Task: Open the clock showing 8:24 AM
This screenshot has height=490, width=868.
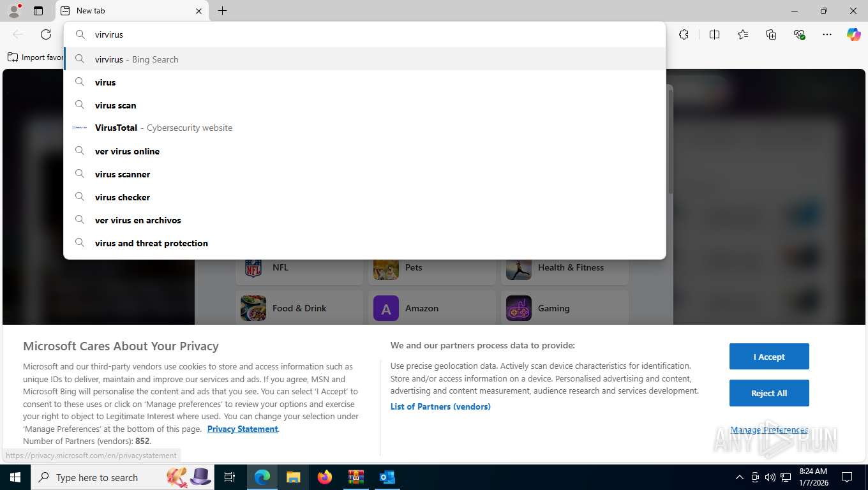Action: [813, 477]
